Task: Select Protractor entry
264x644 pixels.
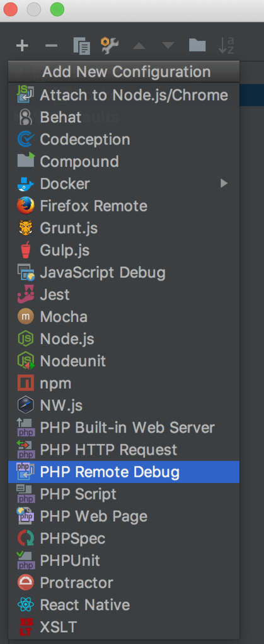Action: [123, 583]
